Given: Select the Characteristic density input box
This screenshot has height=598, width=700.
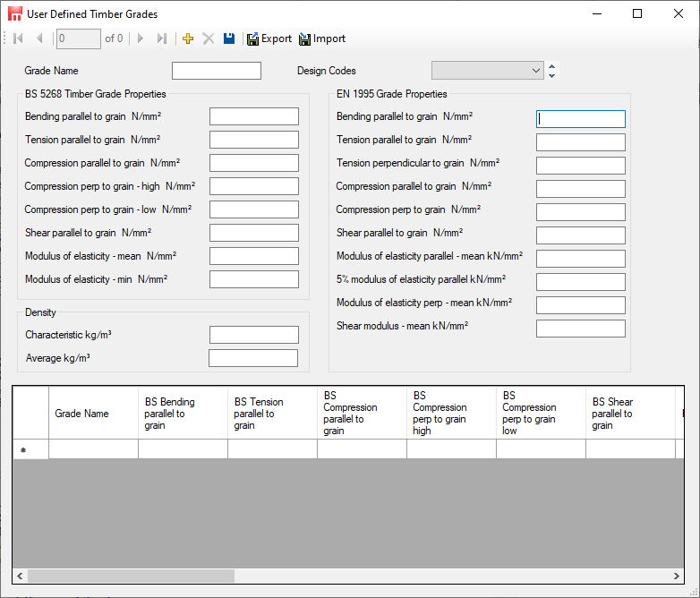Looking at the screenshot, I should coord(253,335).
